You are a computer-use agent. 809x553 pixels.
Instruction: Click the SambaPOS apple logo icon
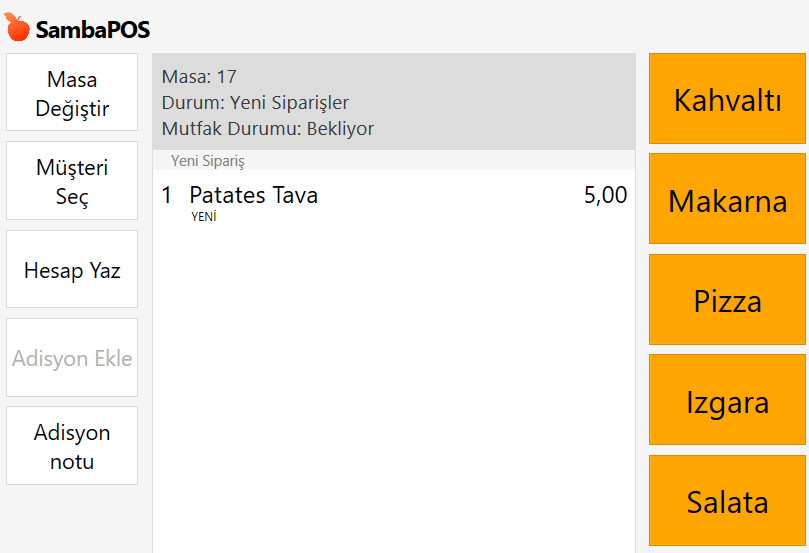[x=17, y=27]
